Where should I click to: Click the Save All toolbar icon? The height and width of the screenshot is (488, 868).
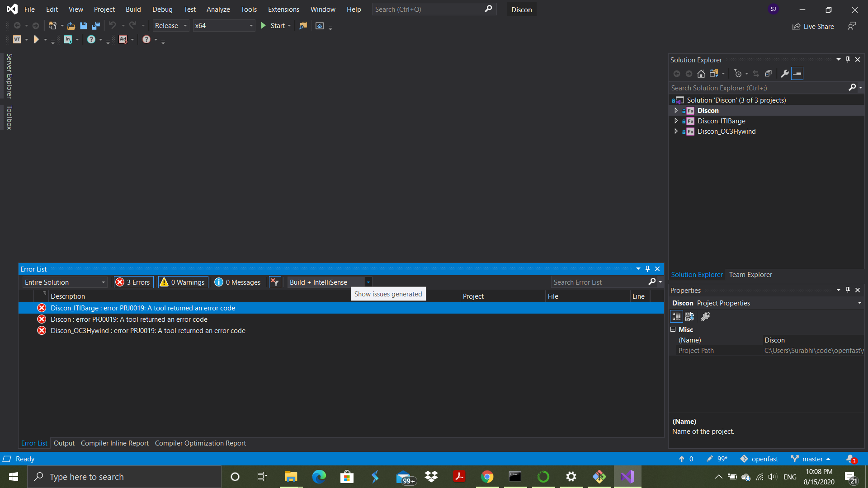[96, 26]
